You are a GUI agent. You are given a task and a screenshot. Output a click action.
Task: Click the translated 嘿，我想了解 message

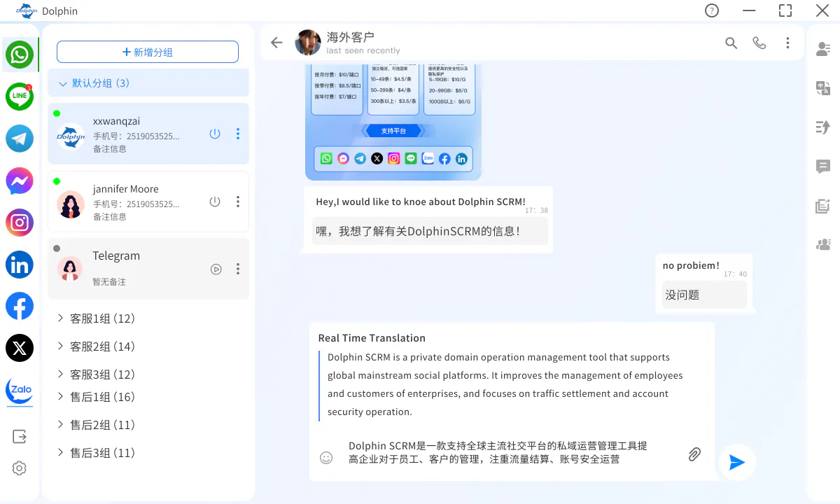click(x=430, y=231)
